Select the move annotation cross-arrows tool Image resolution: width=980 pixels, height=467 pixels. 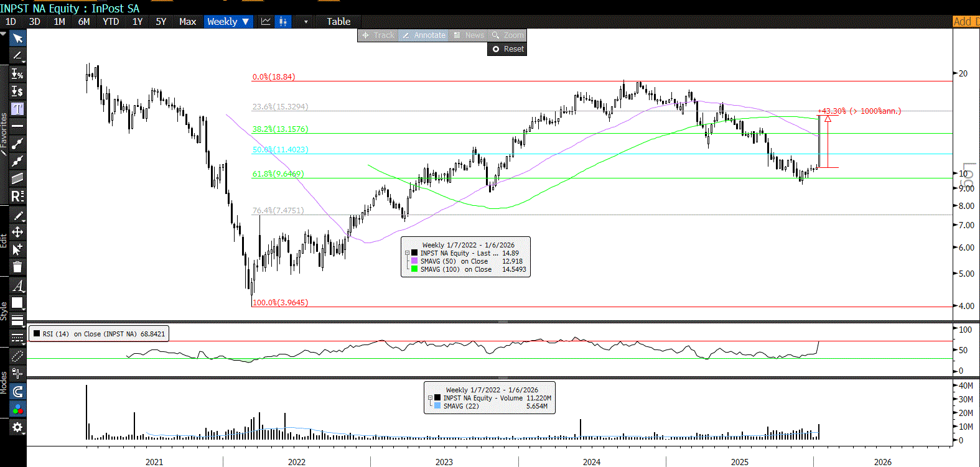(17, 232)
